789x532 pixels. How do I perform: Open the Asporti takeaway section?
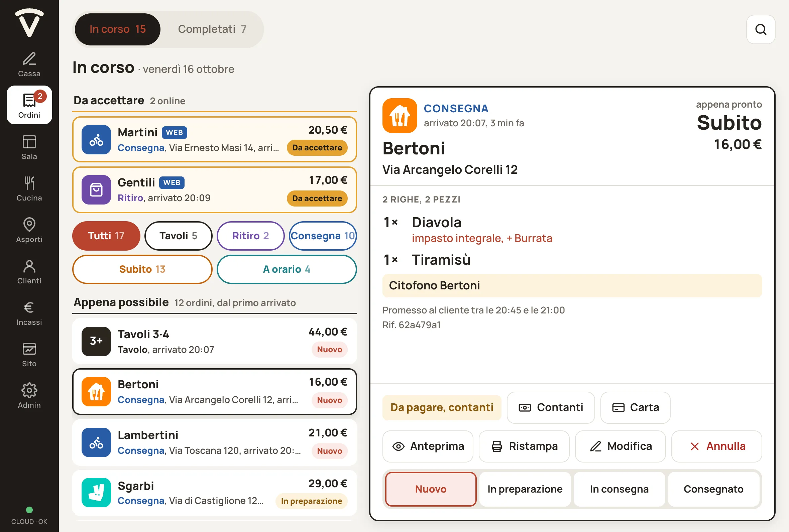29,230
